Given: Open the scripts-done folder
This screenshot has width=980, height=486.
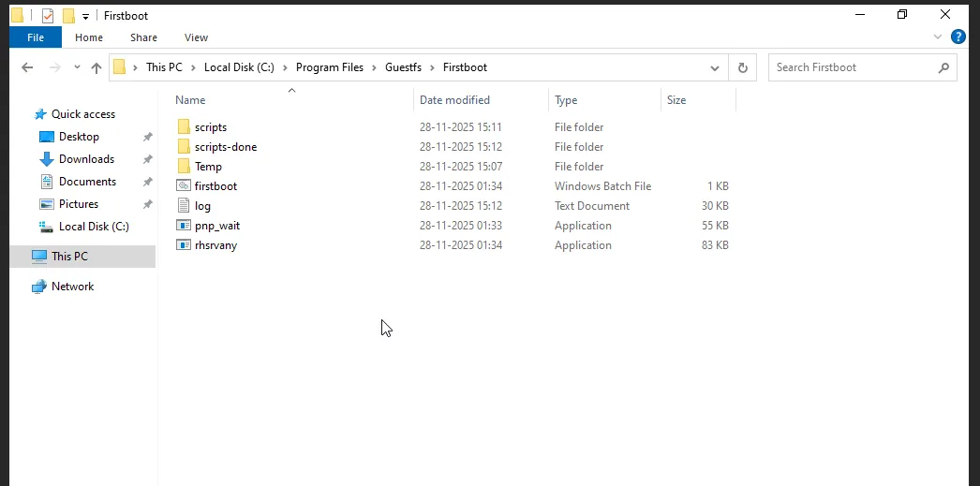Looking at the screenshot, I should 225,147.
